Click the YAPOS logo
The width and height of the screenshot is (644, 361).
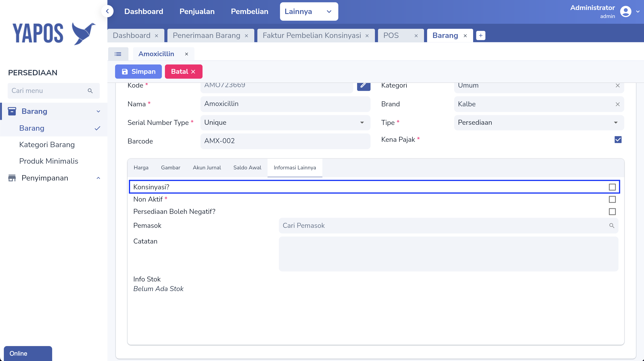(54, 34)
